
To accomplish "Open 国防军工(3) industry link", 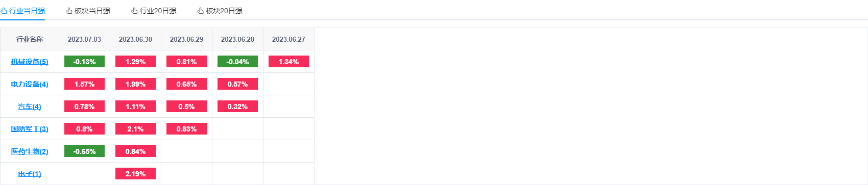I will (x=30, y=129).
